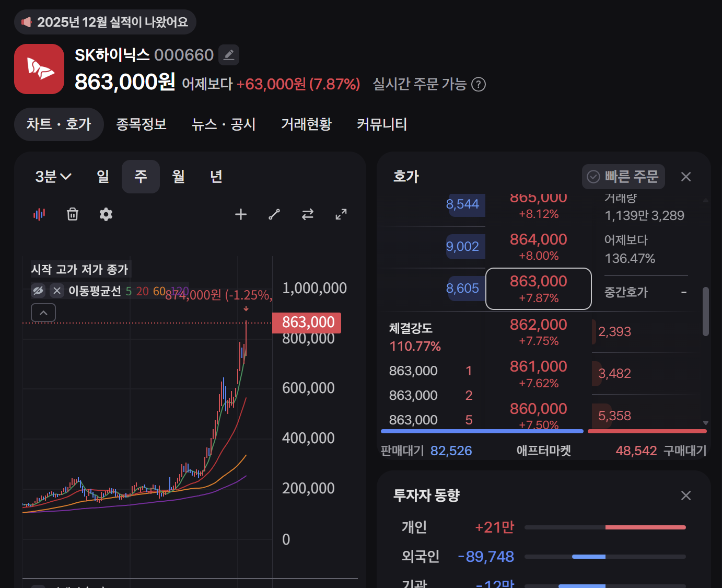Change the candlestick chart type icon
Image resolution: width=722 pixels, height=588 pixels.
(39, 214)
